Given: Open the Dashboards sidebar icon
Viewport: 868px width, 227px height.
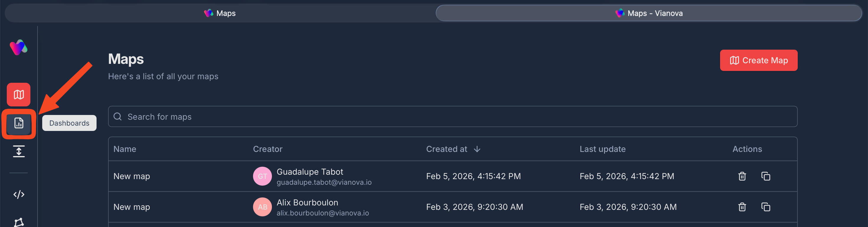Looking at the screenshot, I should click(x=19, y=124).
